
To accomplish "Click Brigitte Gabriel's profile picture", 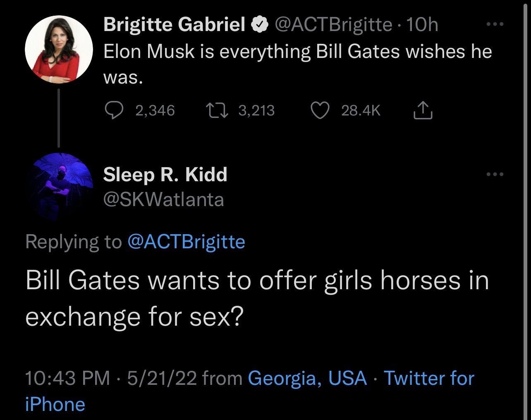I will point(59,49).
